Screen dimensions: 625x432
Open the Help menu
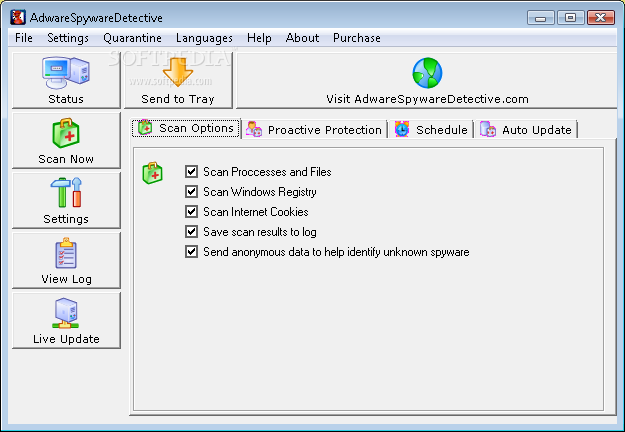(x=259, y=38)
